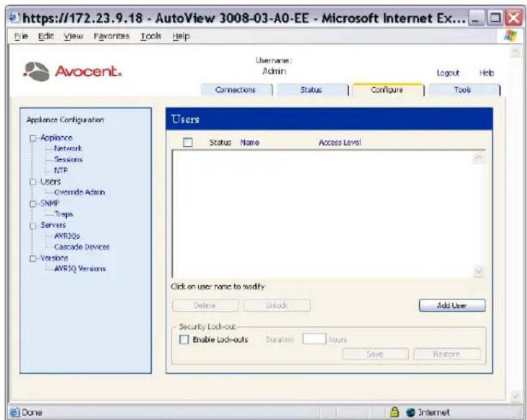Open Network settings in tree
The height and width of the screenshot is (420, 527).
pos(68,148)
